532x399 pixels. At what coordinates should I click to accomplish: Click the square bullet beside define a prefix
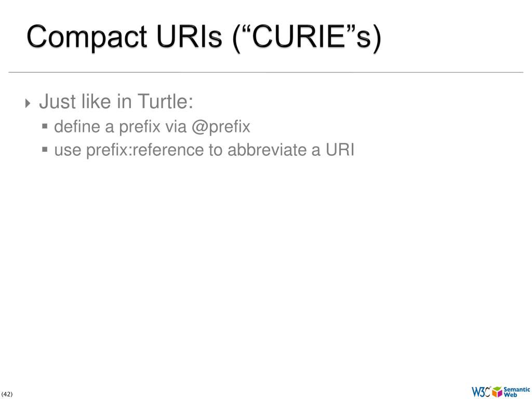click(45, 127)
